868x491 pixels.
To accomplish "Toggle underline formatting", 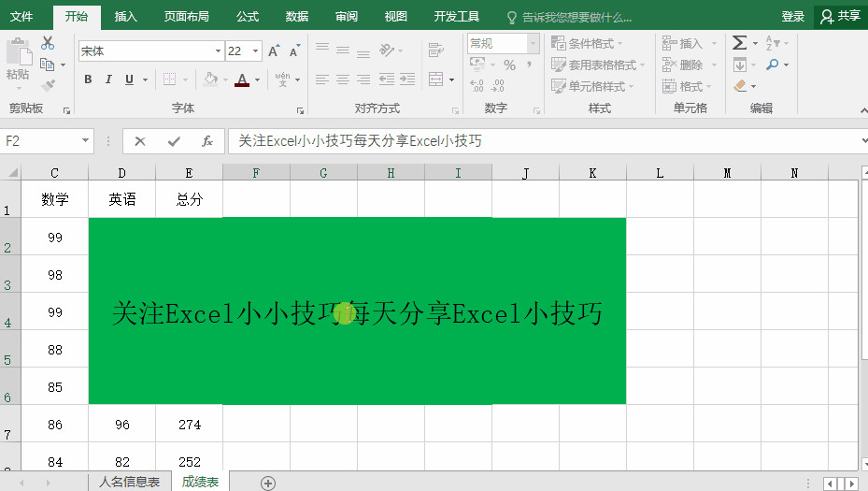I will [129, 79].
